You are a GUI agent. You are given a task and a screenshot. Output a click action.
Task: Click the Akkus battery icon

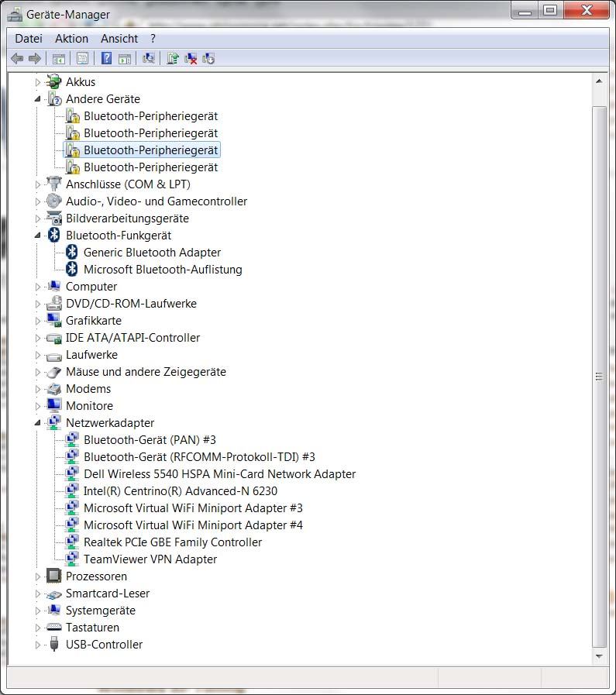tap(54, 81)
